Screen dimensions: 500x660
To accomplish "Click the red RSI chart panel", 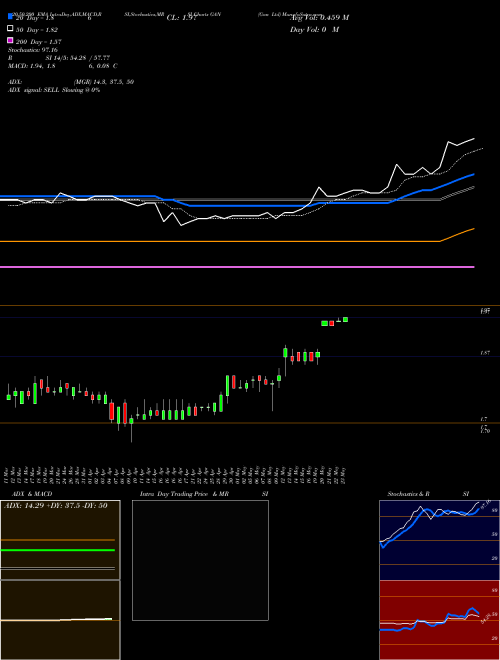I will click(x=439, y=620).
